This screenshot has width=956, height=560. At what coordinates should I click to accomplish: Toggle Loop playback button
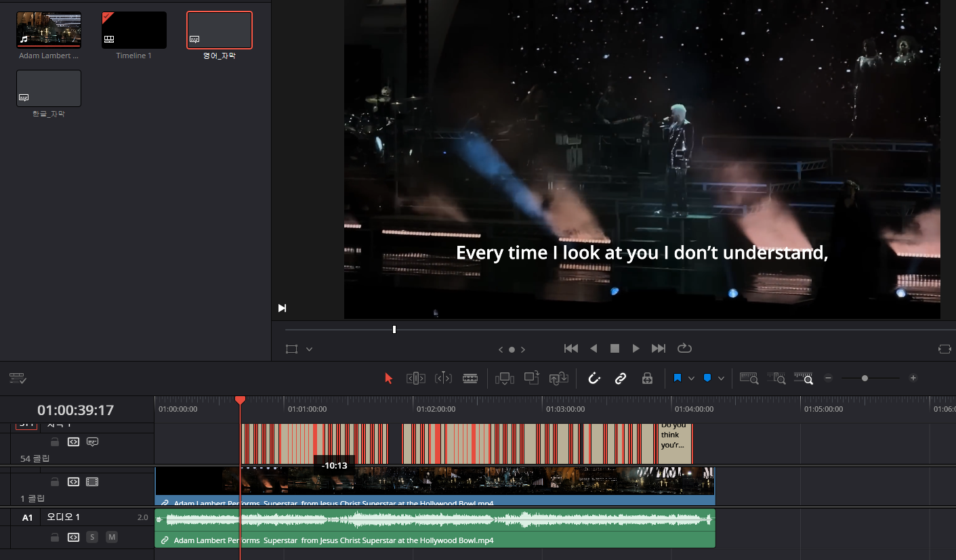pyautogui.click(x=684, y=348)
